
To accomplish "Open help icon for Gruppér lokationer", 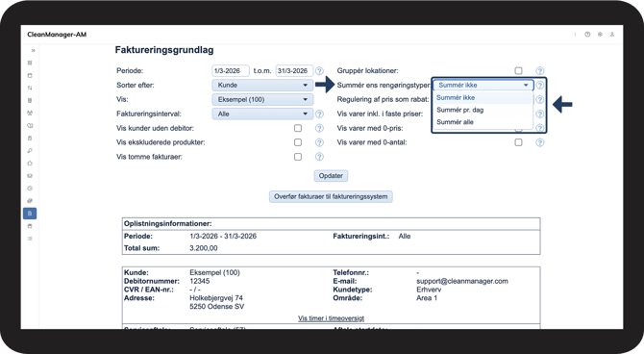I will coord(539,71).
